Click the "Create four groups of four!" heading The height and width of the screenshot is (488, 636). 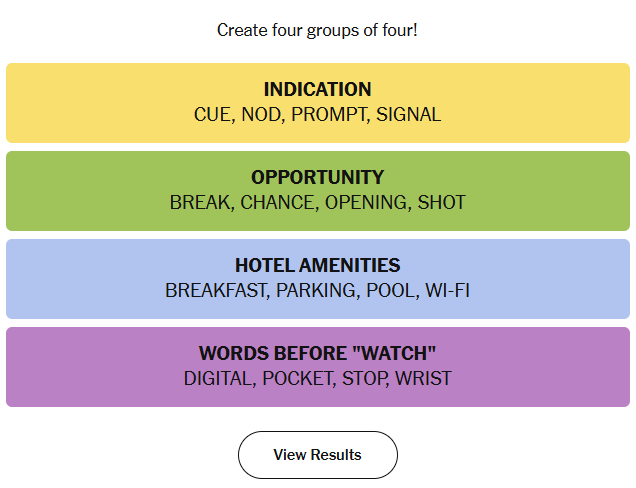click(317, 30)
